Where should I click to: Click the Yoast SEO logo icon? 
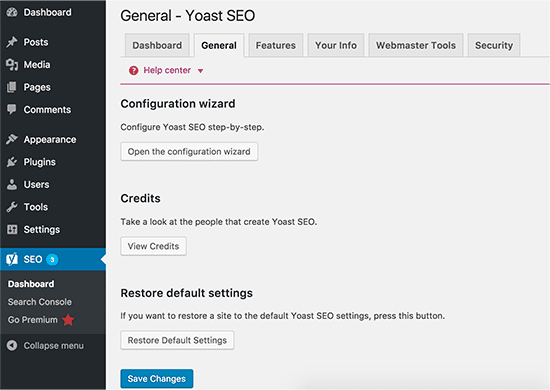pyautogui.click(x=12, y=259)
